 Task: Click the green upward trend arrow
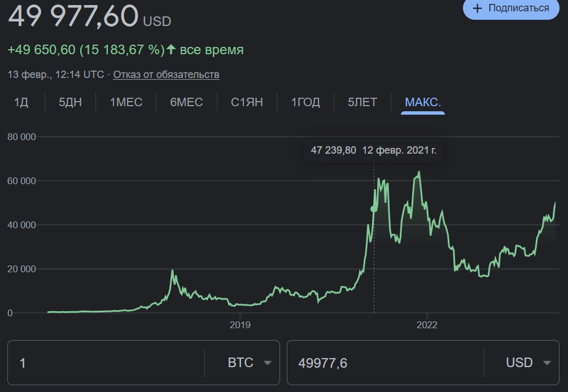point(171,50)
